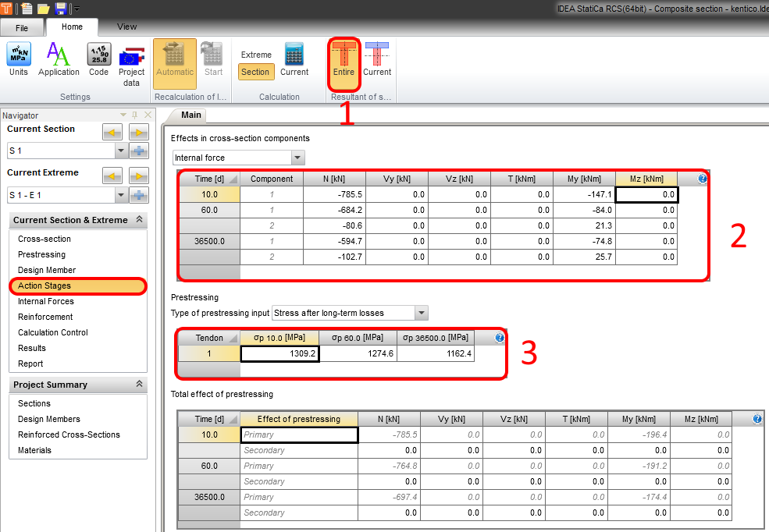This screenshot has width=769, height=532.
Task: Open the Current Extreme S 1 - E 1 dropdown
Action: (x=120, y=195)
